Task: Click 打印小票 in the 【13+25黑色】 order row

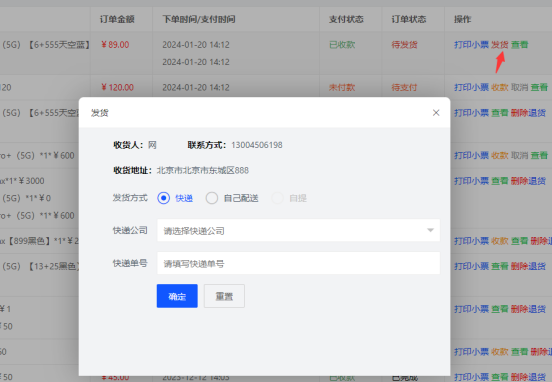Action: point(471,267)
